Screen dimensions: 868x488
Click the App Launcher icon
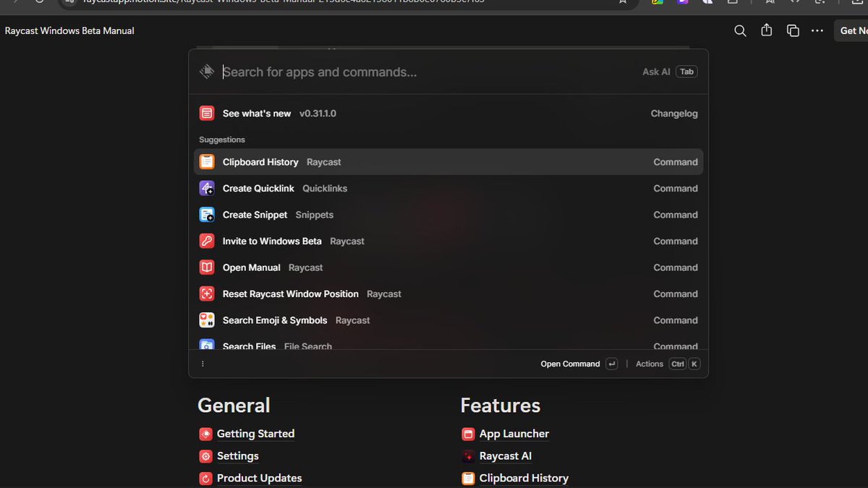click(468, 434)
